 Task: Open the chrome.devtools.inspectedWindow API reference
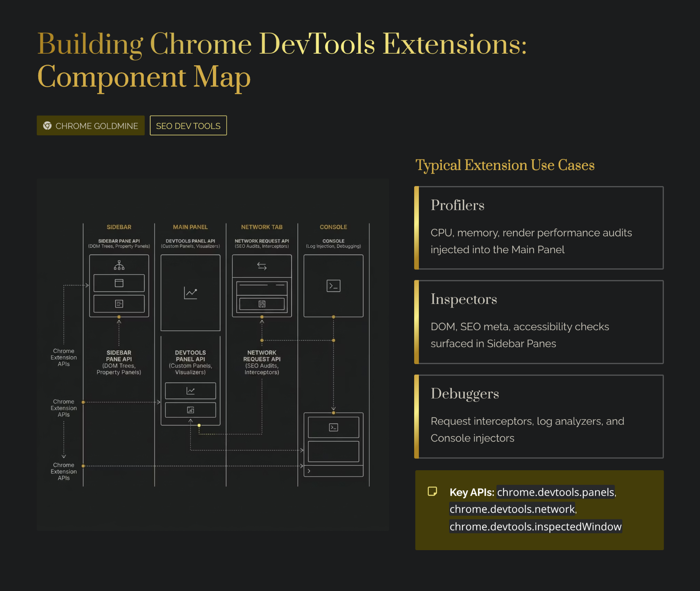click(535, 526)
